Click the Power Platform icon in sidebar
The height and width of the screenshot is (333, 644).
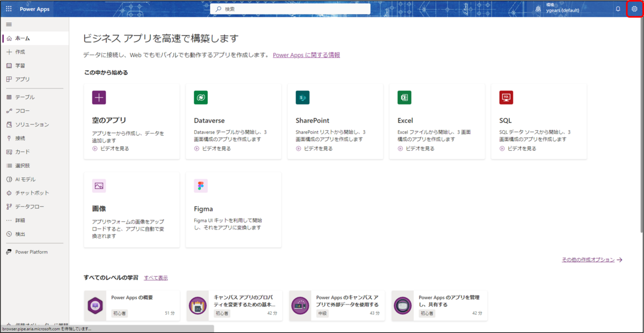[x=9, y=252]
